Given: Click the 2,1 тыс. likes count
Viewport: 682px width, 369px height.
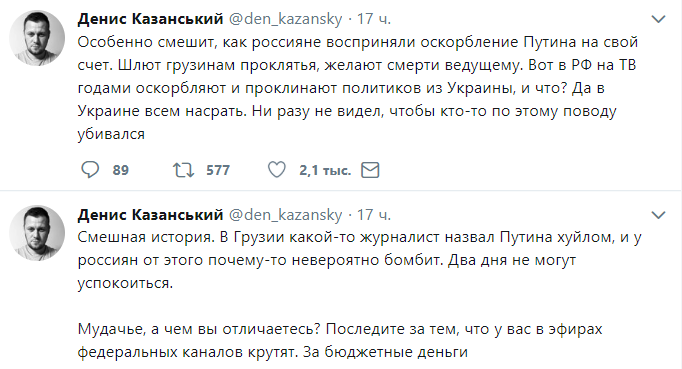Looking at the screenshot, I should (x=325, y=170).
